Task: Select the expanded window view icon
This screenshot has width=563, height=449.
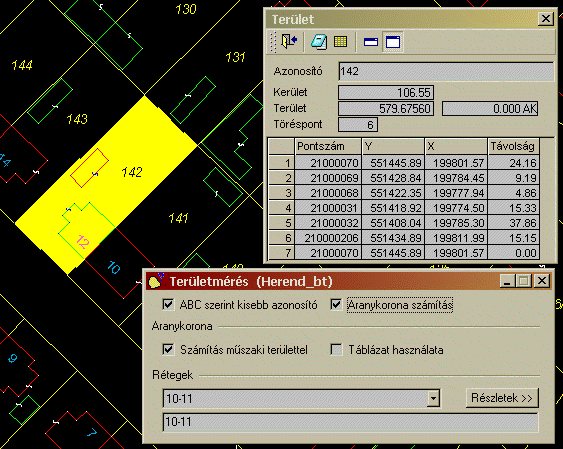Action: 393,42
